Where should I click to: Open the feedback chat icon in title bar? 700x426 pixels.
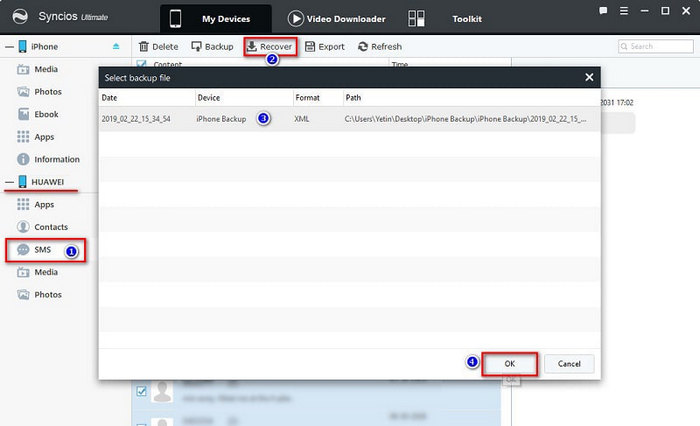603,11
